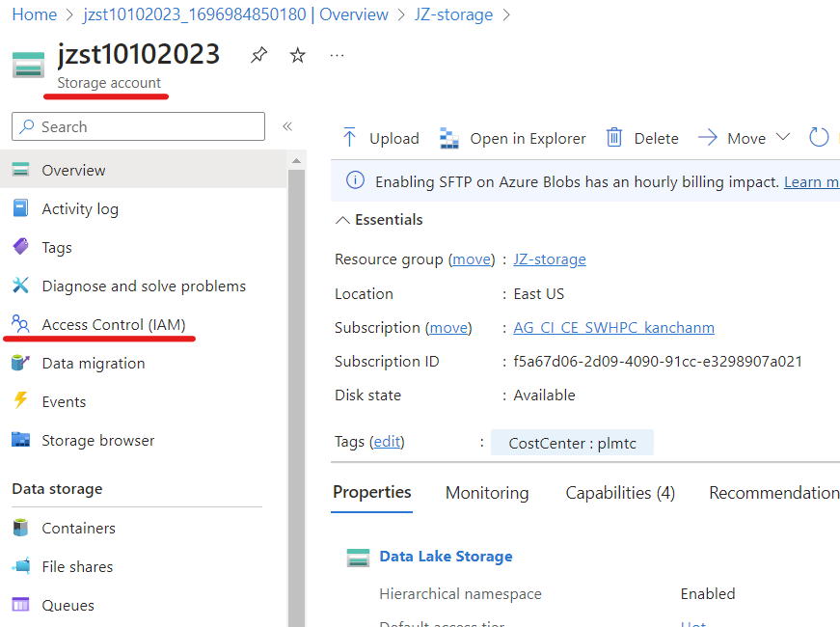Click the Open in Explorer icon
The width and height of the screenshot is (840, 627).
448,138
